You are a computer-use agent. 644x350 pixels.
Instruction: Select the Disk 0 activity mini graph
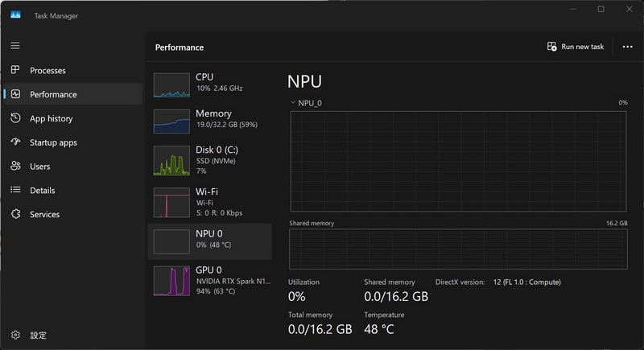[171, 160]
